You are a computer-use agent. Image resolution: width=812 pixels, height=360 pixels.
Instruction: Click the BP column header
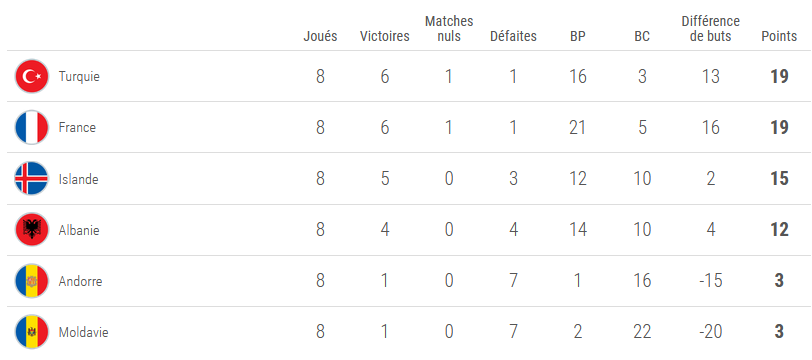tap(577, 36)
